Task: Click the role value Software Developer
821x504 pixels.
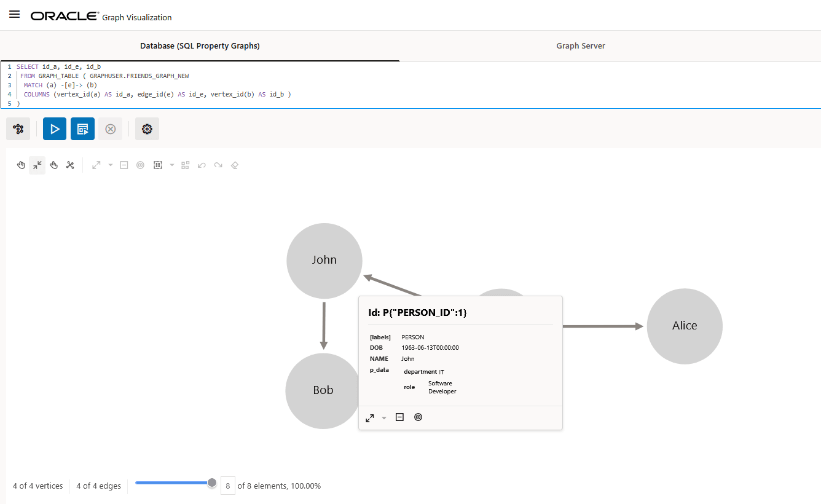Action: click(x=442, y=387)
